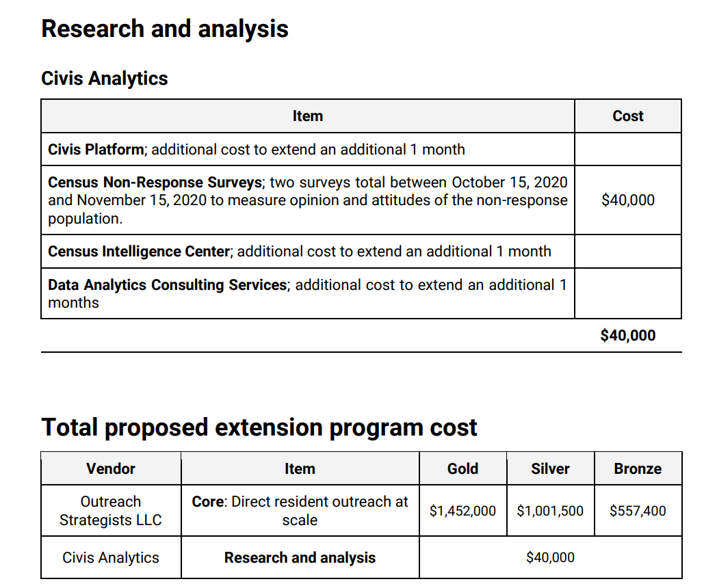The image size is (704, 588).
Task: Select the 'Civis Platform' row text
Action: click(x=257, y=149)
